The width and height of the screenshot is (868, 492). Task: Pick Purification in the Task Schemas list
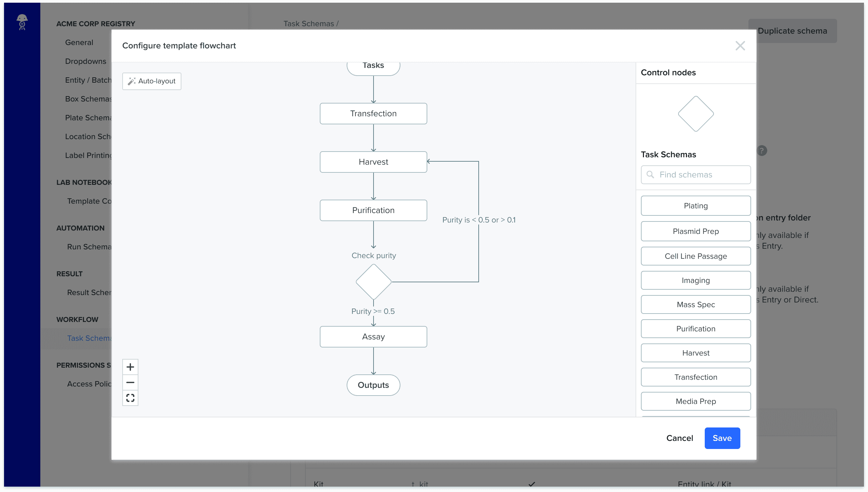click(696, 328)
